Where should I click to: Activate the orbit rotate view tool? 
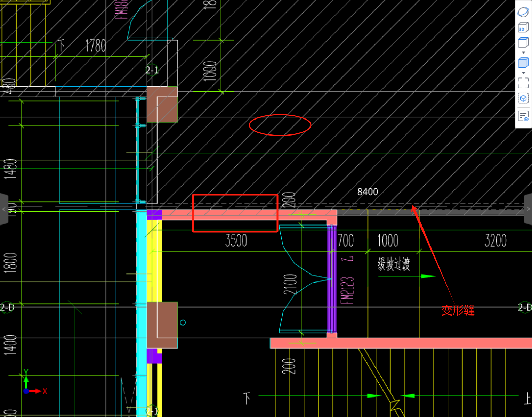click(523, 12)
